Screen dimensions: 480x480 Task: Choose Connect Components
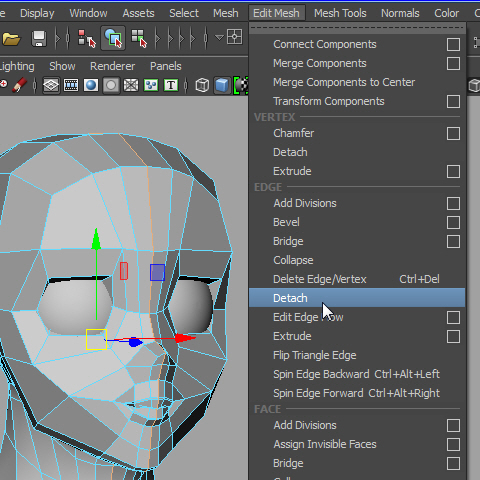[325, 44]
